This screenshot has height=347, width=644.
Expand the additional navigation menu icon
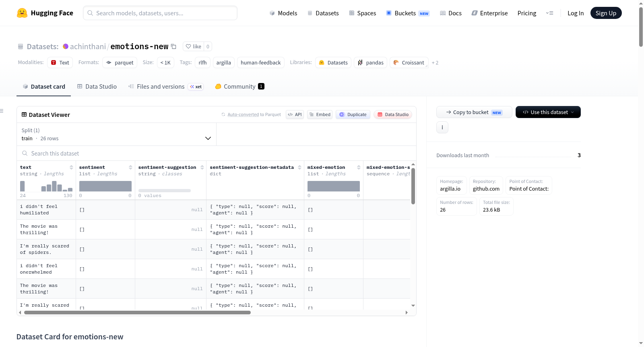point(549,13)
